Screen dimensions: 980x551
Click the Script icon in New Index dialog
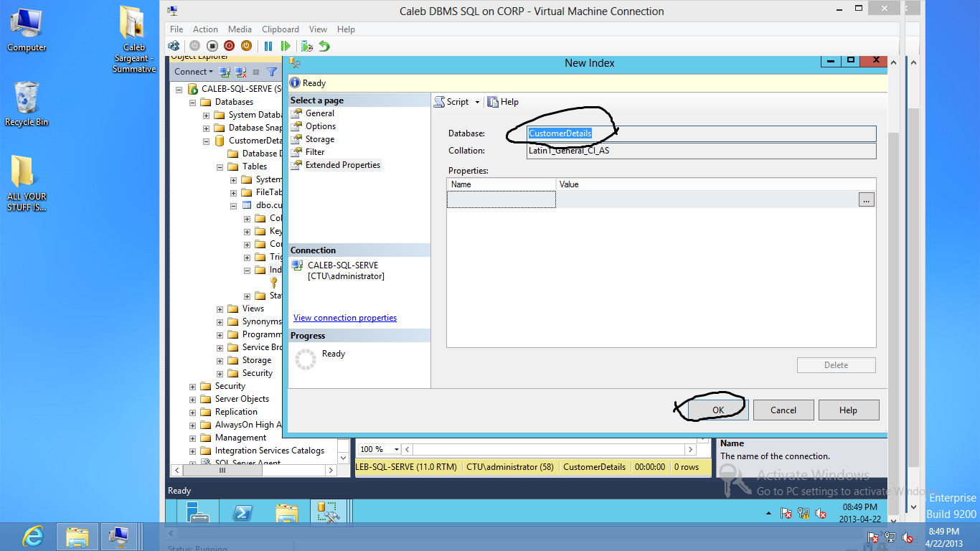(439, 102)
